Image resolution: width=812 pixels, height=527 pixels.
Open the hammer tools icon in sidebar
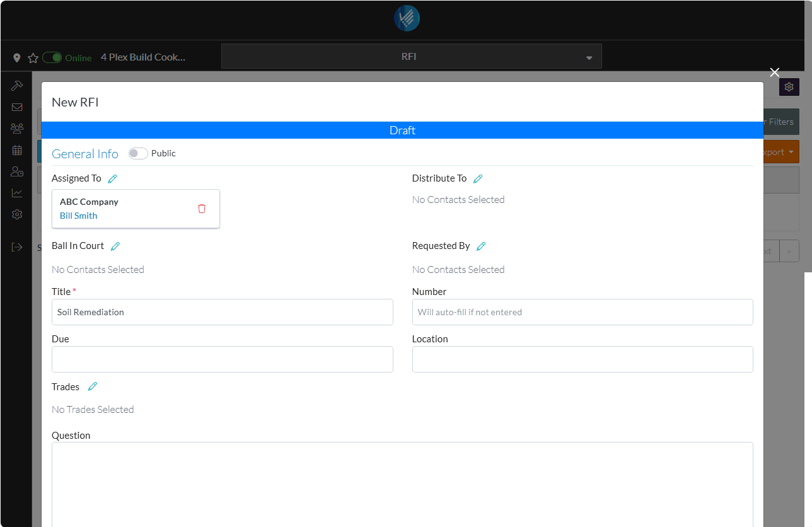point(17,85)
